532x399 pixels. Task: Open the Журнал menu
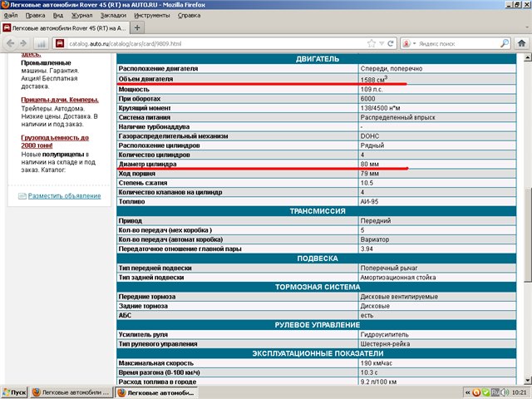tap(81, 15)
